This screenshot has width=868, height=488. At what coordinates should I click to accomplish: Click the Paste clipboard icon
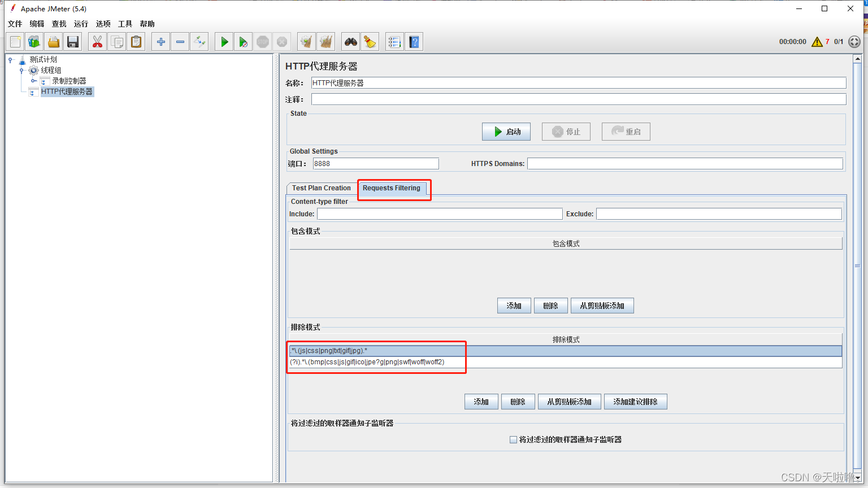(x=136, y=42)
